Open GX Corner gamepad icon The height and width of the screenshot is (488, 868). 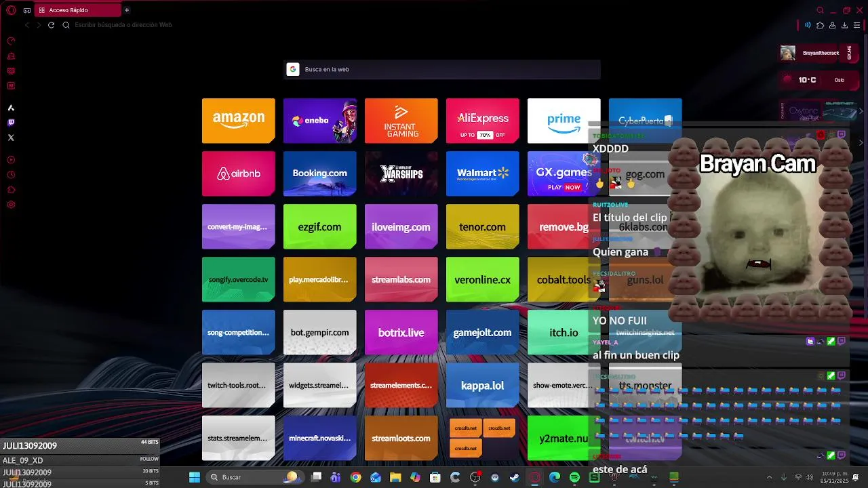coord(27,10)
